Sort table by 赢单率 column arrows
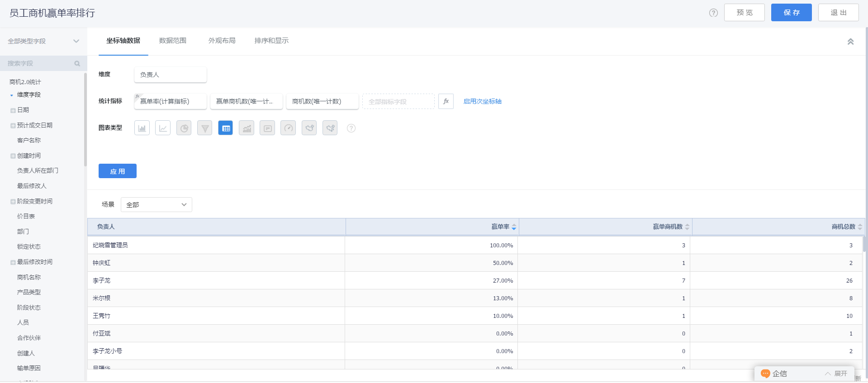Image resolution: width=868 pixels, height=383 pixels. pyautogui.click(x=514, y=227)
